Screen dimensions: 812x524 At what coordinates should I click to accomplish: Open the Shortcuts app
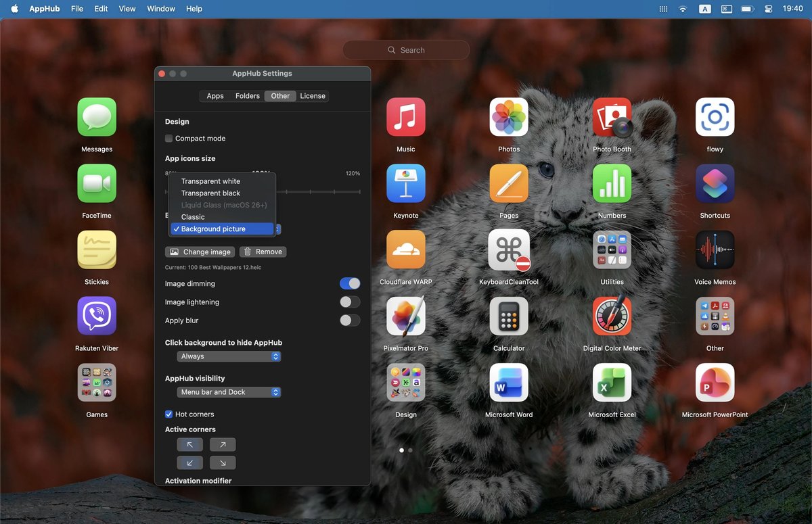click(x=715, y=183)
